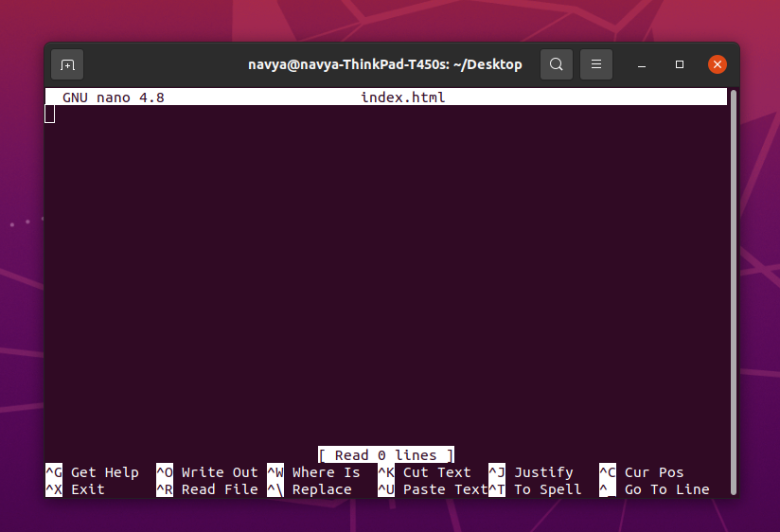Click the 'Where Is' label
Screen dimensions: 780x532
coord(327,472)
